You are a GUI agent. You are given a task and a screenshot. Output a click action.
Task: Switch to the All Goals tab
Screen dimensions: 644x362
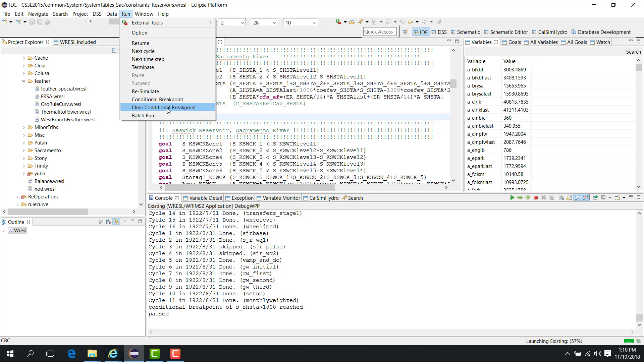tap(574, 42)
